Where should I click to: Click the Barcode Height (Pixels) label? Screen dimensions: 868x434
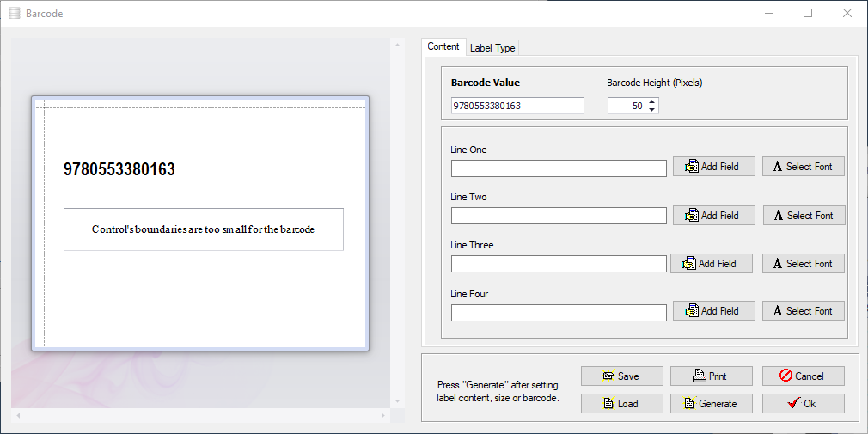(x=654, y=83)
